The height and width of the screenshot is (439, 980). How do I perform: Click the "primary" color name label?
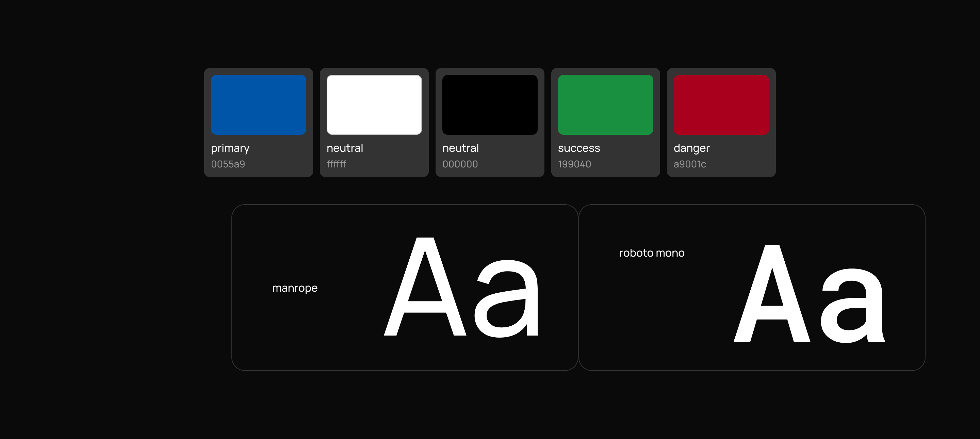coord(230,148)
